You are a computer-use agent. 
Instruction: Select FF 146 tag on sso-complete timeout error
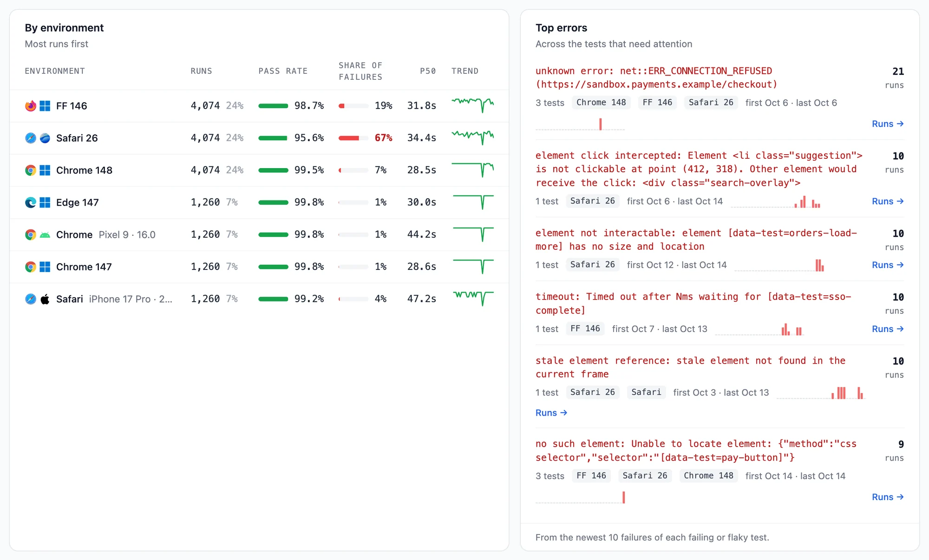585,329
